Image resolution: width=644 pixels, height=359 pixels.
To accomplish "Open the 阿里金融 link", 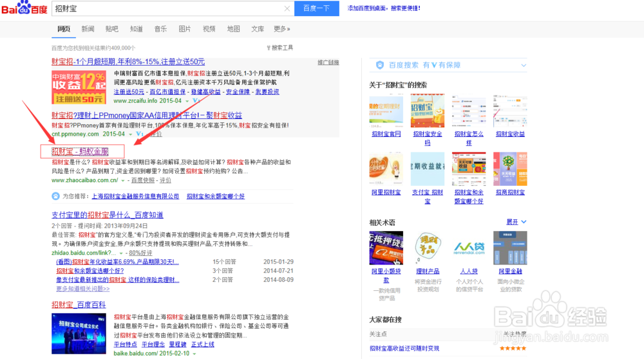I will click(x=510, y=272).
